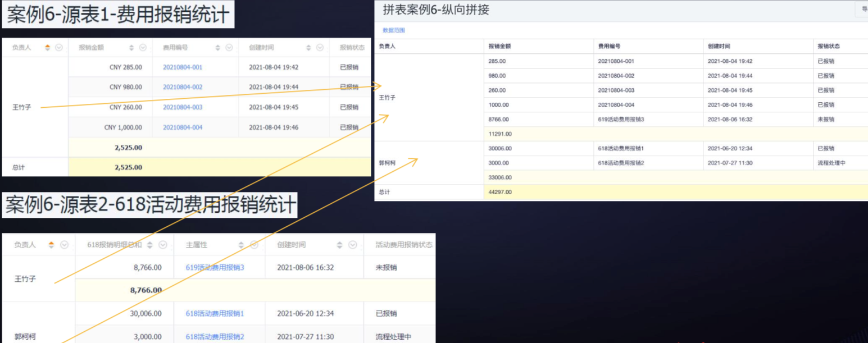This screenshot has width=868, height=343.
Task: Click 创建时间 header in 纵向拼接 table
Action: click(x=719, y=46)
